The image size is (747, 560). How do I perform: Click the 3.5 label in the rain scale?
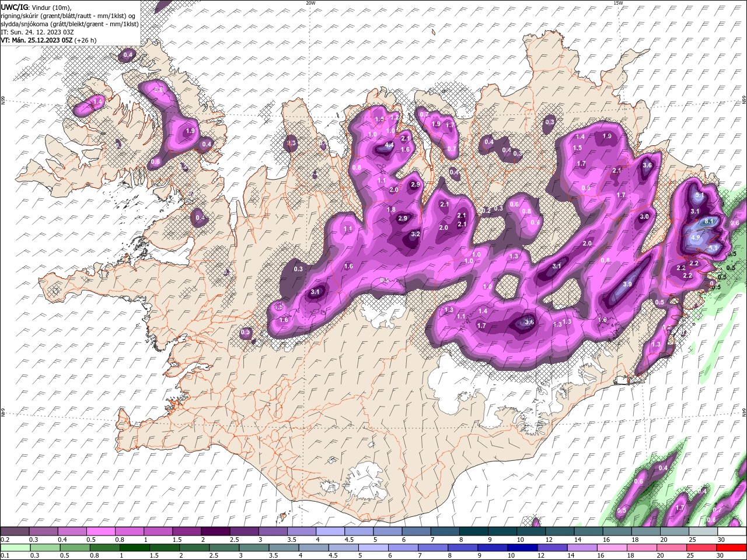[273, 556]
